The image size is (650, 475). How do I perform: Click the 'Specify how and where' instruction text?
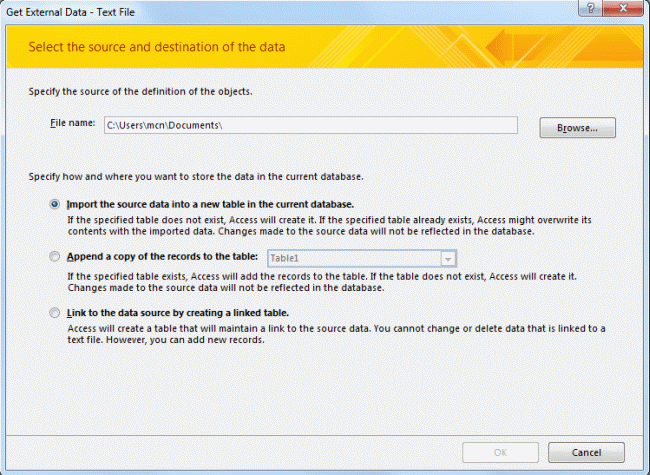click(x=195, y=176)
